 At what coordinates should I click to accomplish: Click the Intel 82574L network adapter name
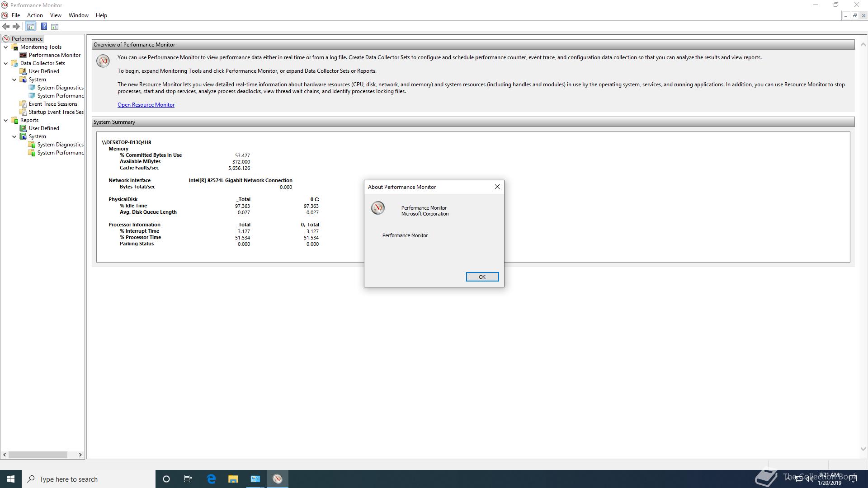[x=241, y=180]
